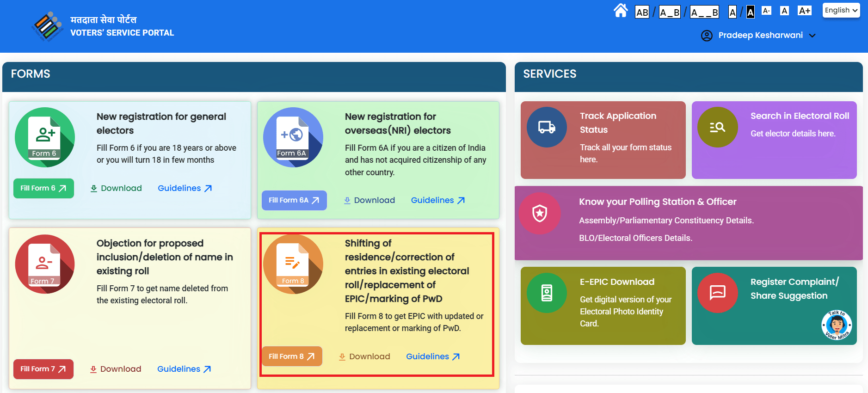This screenshot has height=393, width=868.
Task: Click the red Form 7 document icon
Action: coord(44,264)
